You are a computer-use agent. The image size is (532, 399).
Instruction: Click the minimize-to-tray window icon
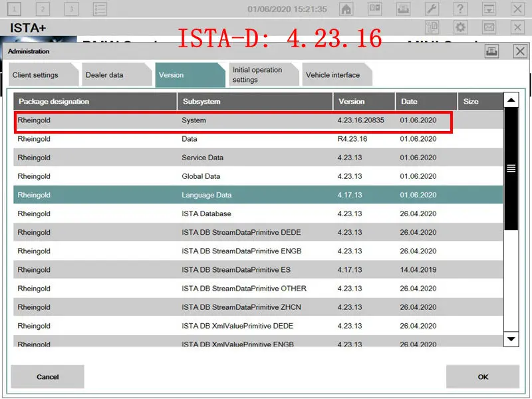[489, 9]
